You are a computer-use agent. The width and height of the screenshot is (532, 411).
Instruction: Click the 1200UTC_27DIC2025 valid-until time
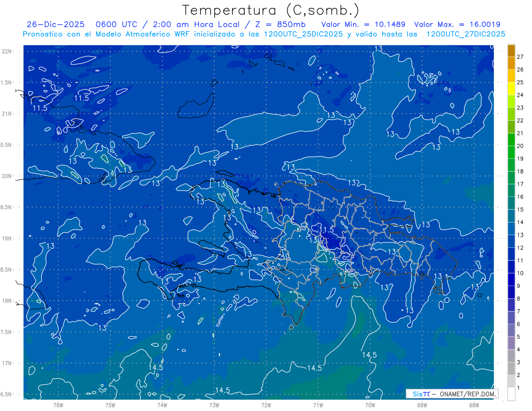(465, 34)
